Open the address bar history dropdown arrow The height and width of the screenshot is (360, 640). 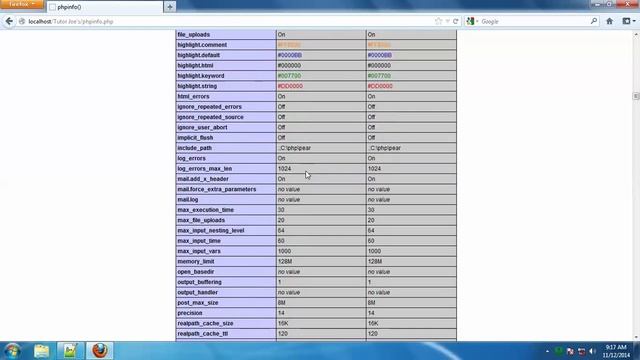[447, 21]
